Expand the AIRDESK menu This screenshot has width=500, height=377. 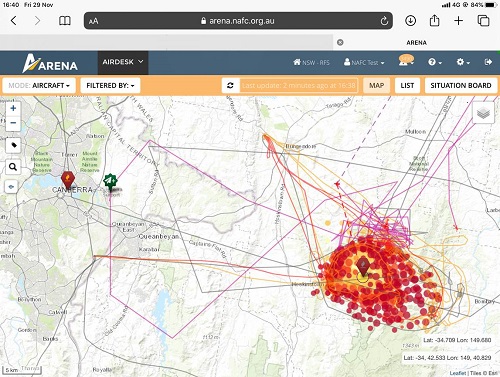(123, 62)
